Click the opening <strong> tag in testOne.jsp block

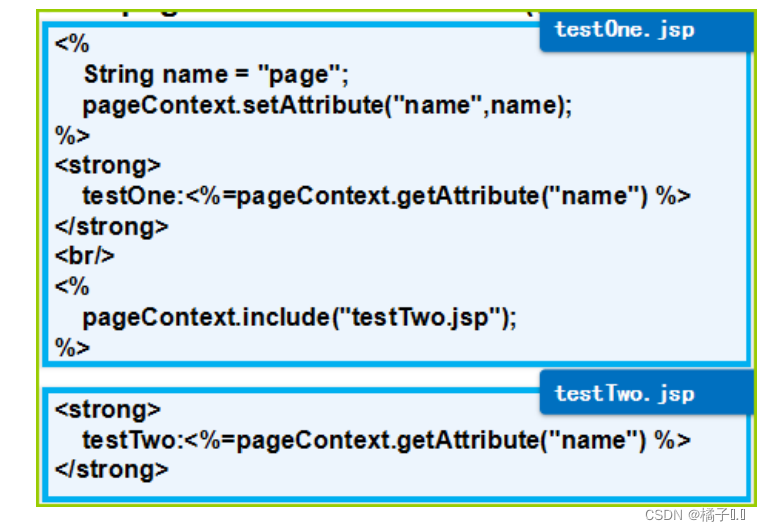pos(108,166)
